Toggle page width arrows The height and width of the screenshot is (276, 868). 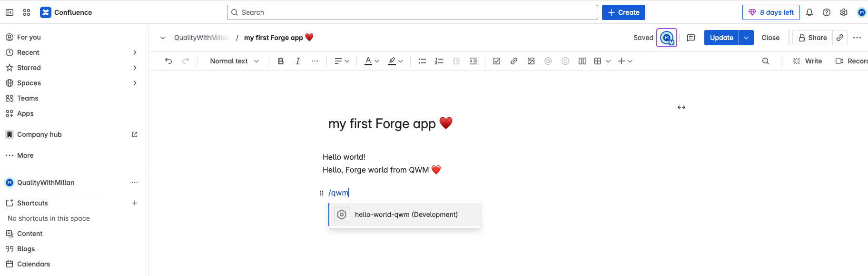681,107
